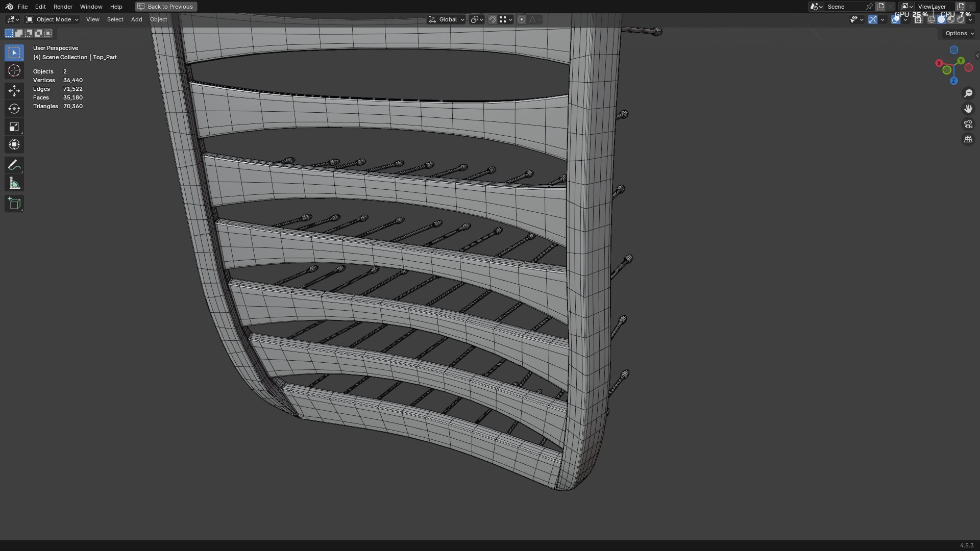
Task: Expand the Options dropdown
Action: tap(959, 33)
